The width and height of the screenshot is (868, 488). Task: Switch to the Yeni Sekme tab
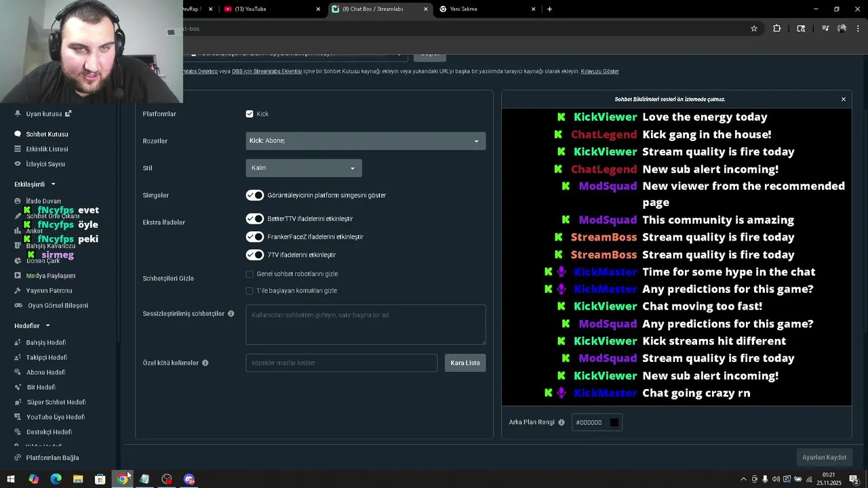[488, 9]
